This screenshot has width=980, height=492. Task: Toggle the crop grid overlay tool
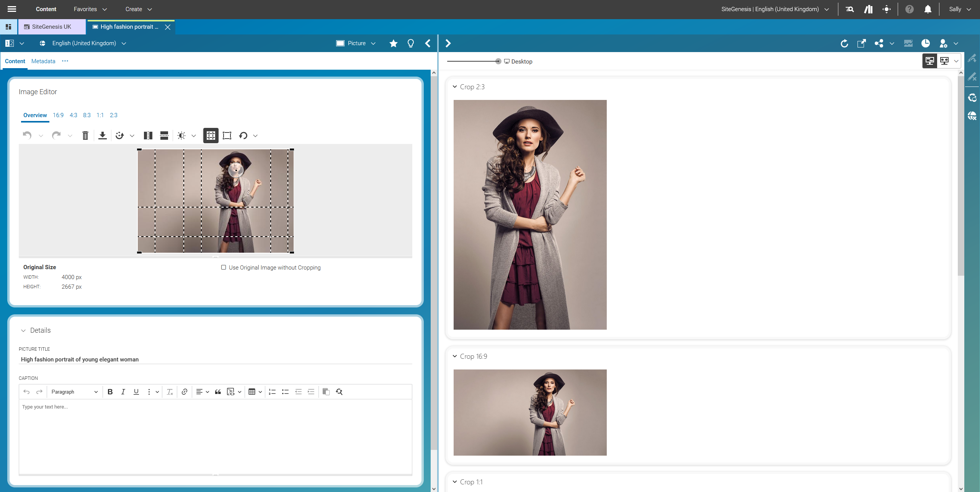pos(211,135)
